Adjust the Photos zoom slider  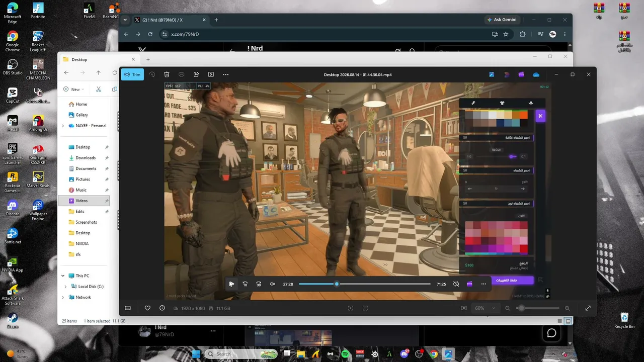(537, 308)
